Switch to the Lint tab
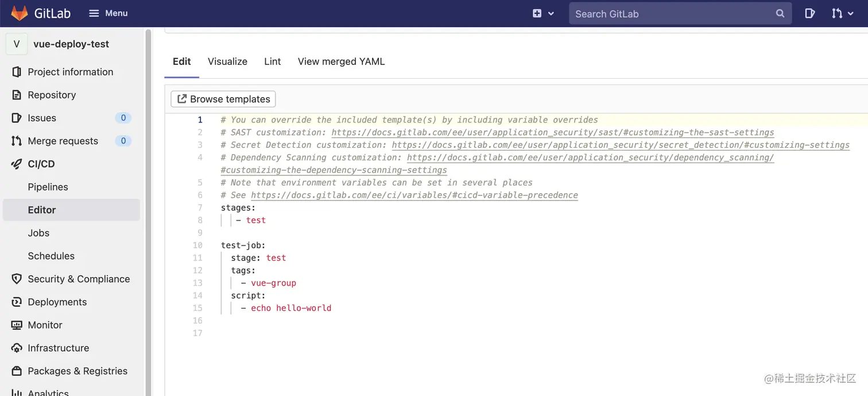 [272, 61]
